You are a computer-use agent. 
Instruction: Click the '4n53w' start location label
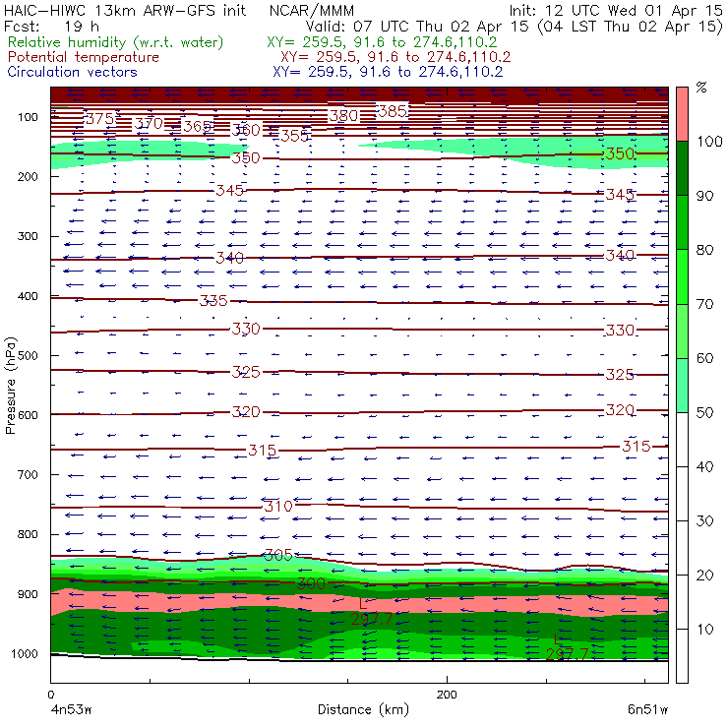click(72, 710)
